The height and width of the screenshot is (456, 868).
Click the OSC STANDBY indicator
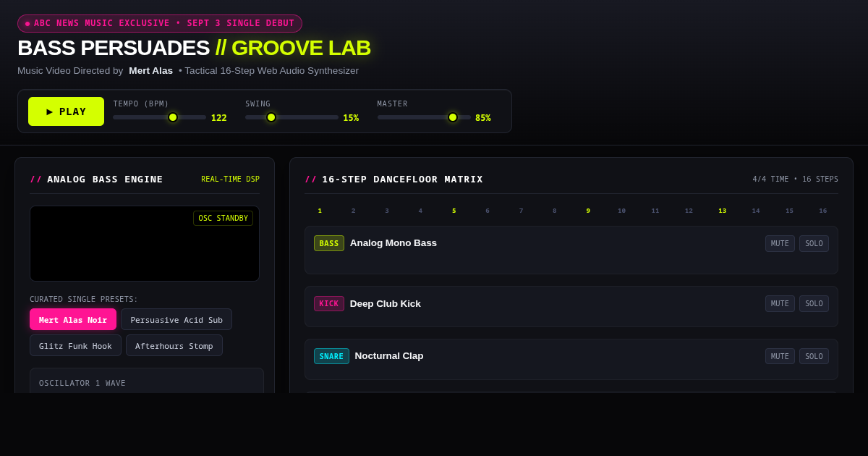point(223,218)
